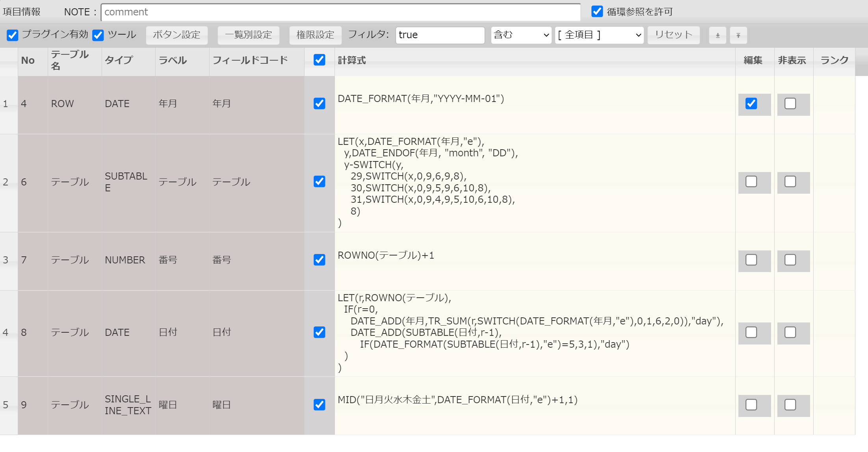The width and height of the screenshot is (868, 452).
Task: Check 非表示 for the 曜日 row
Action: (x=790, y=405)
